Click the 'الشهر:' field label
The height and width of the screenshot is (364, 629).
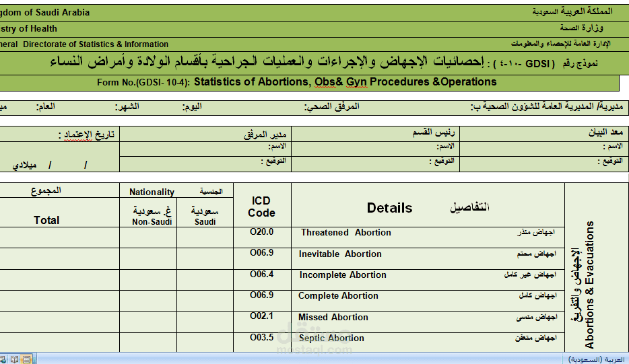pos(127,106)
